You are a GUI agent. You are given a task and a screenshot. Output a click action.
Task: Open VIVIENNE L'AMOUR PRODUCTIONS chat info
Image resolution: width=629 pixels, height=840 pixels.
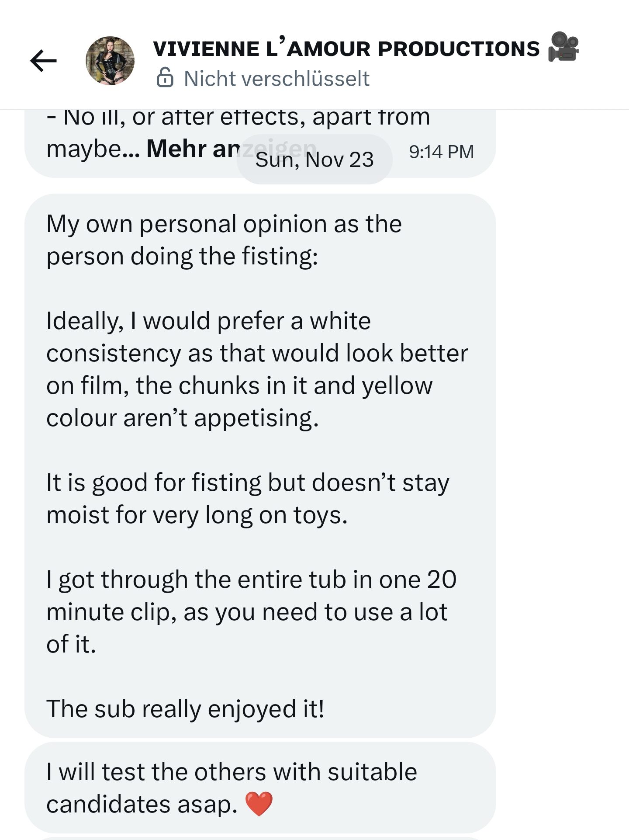pos(346,48)
